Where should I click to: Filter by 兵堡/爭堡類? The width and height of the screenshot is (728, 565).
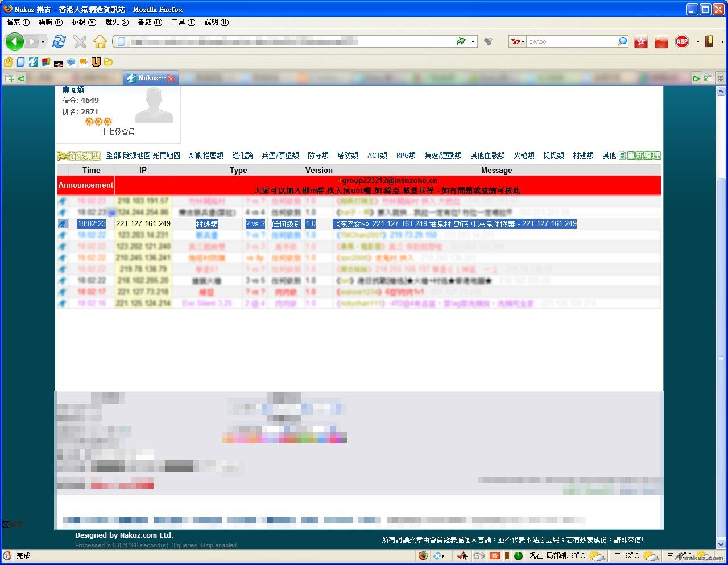point(280,156)
